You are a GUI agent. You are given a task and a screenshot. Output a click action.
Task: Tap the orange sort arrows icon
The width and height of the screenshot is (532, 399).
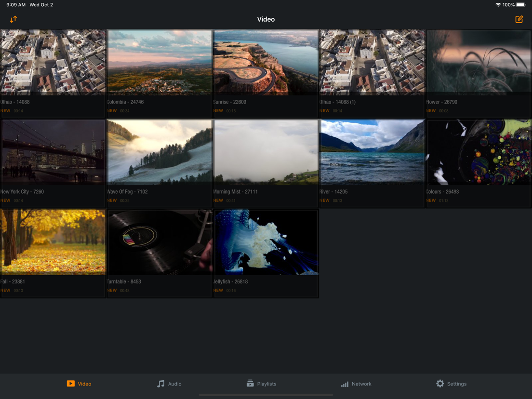(13, 19)
